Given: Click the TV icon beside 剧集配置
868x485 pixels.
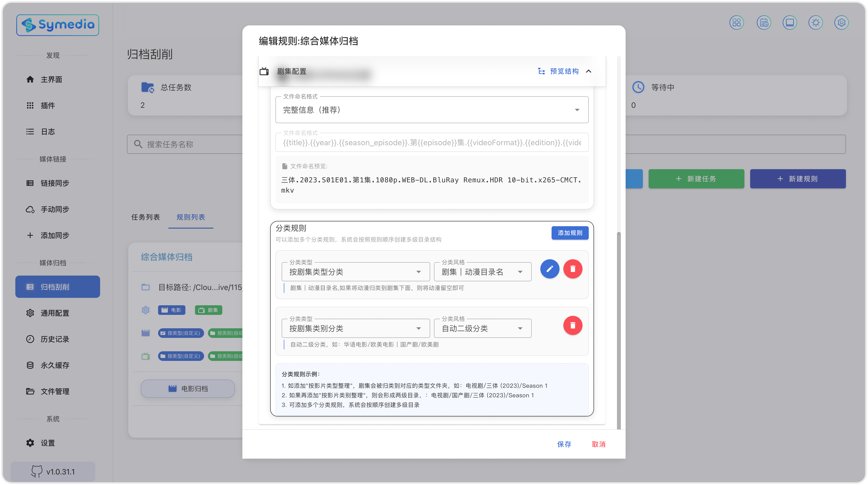Looking at the screenshot, I should pyautogui.click(x=264, y=71).
